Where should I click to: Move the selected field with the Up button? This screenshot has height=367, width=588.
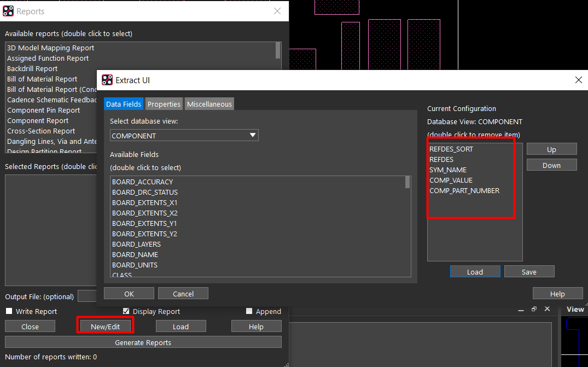coord(551,149)
